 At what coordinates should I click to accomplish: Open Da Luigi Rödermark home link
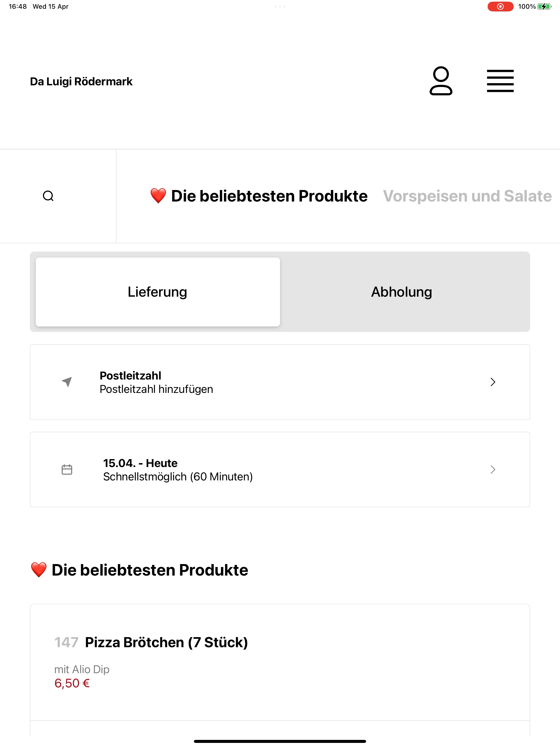pos(81,81)
